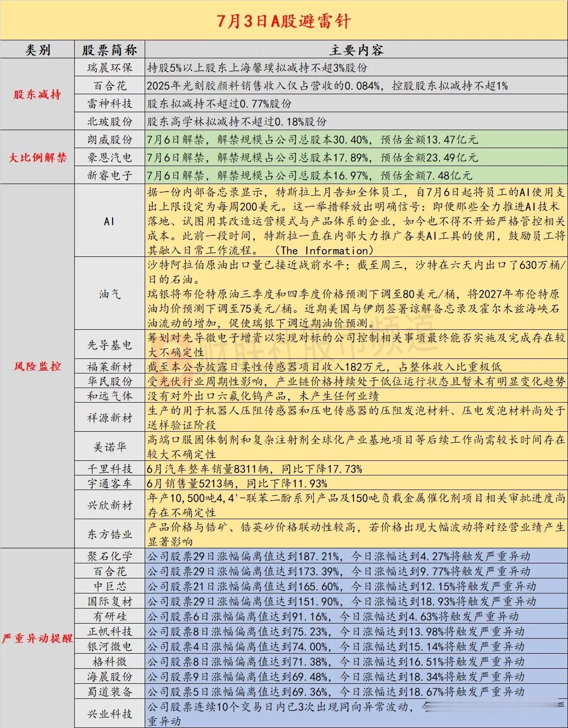Select stock name 兴欣新材

(110, 505)
